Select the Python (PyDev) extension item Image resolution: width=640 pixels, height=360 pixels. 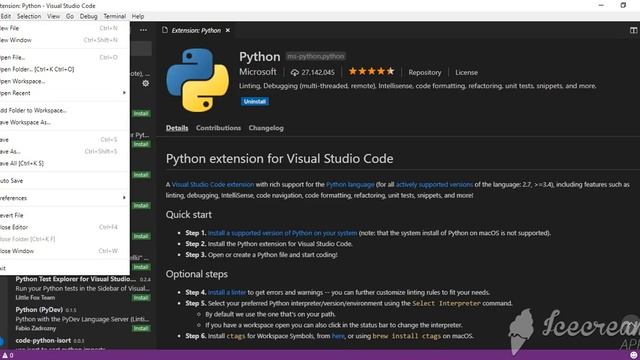tap(83, 319)
